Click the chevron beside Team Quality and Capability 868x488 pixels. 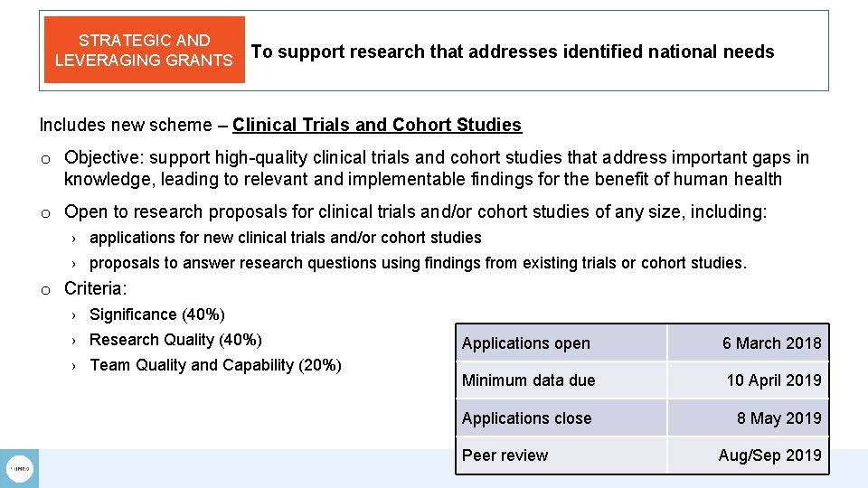click(75, 366)
